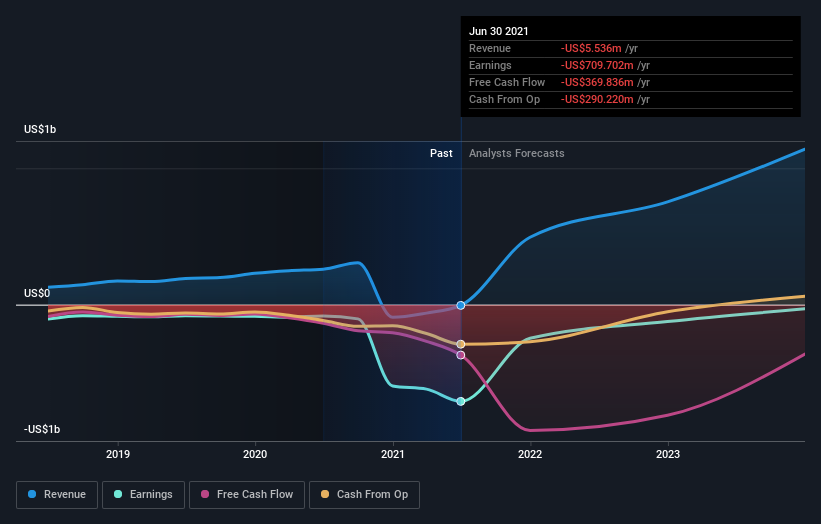Image resolution: width=821 pixels, height=524 pixels.
Task: Select the orange Cash From Op data point
Action: pos(461,344)
